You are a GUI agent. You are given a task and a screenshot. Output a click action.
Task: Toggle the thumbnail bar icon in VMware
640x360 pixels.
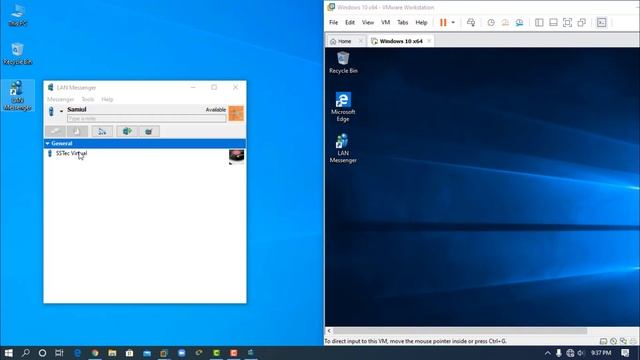[x=553, y=22]
